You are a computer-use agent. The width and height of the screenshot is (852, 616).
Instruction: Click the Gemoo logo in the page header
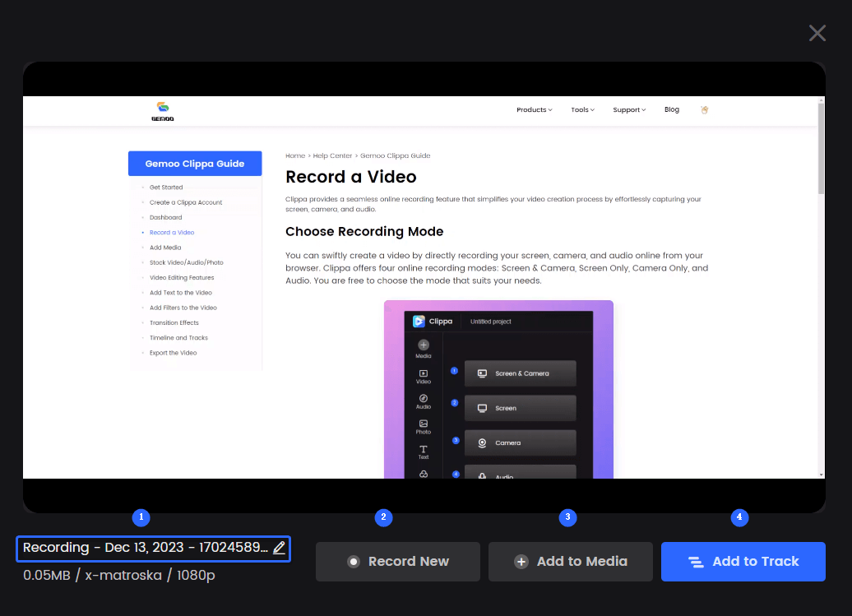163,111
